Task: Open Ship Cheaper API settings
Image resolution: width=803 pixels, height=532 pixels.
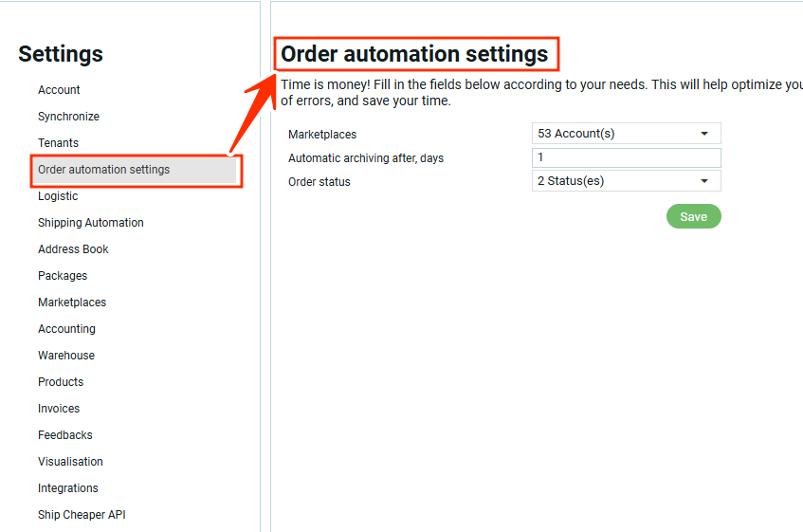Action: pos(82,515)
